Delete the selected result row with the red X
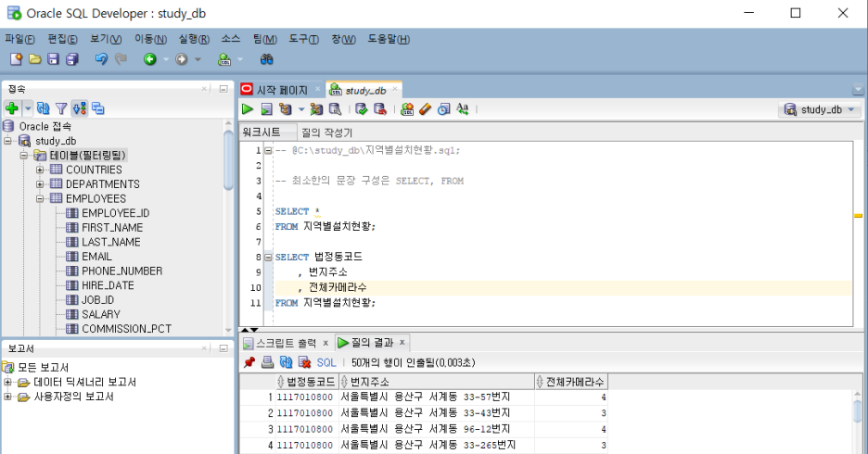 point(304,362)
